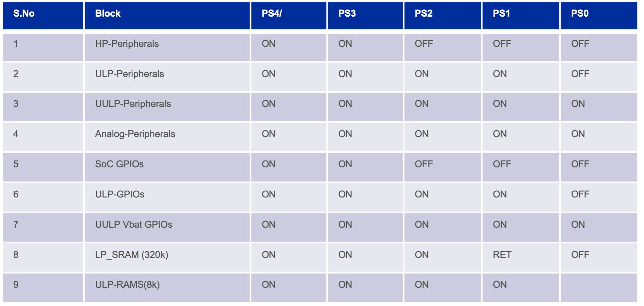The image size is (644, 306).
Task: Select the PS2 OFF cell for HP-Peripherals
Action: click(x=443, y=47)
